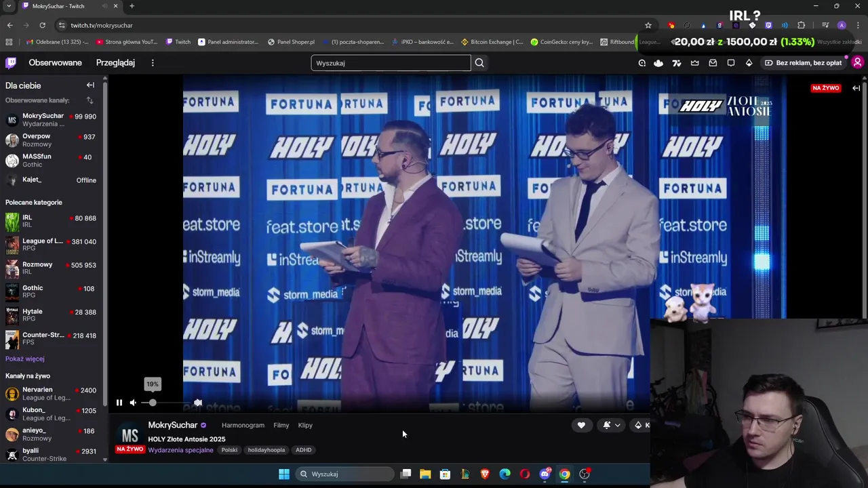Open the Hytale category thumbnail

tap(12, 315)
